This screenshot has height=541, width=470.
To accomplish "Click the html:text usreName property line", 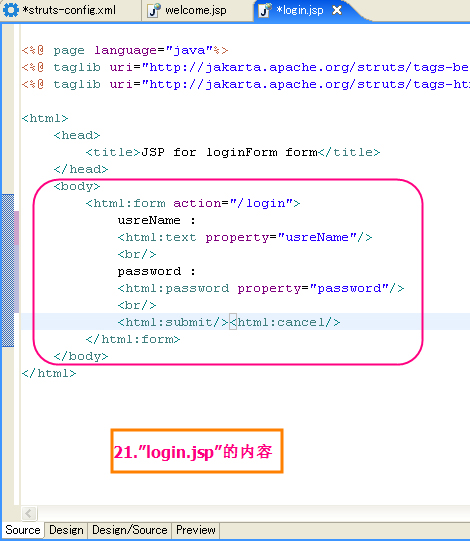I will point(245,237).
